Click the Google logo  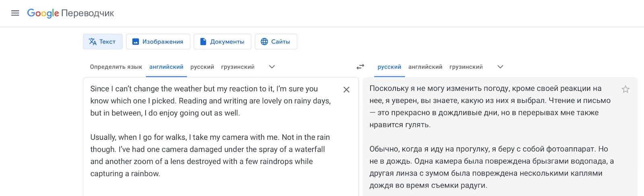click(x=43, y=13)
